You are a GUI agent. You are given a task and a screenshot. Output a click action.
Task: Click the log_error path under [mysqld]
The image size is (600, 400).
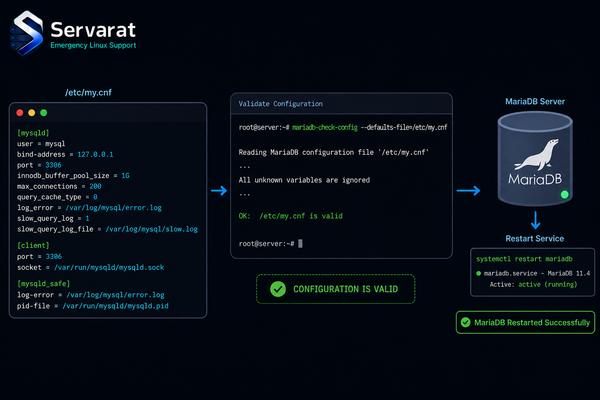click(x=114, y=208)
